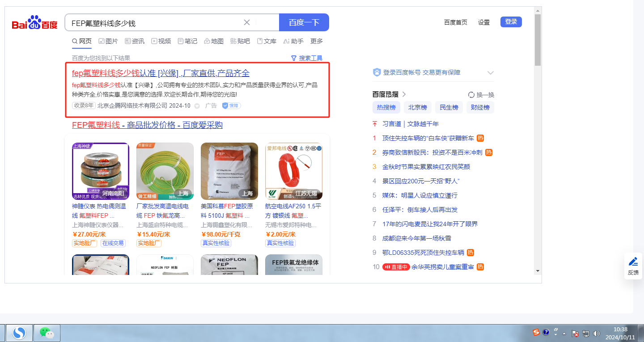Open the 河南南阳 cable reels product thumbnail
This screenshot has height=342, width=644.
[x=101, y=171]
